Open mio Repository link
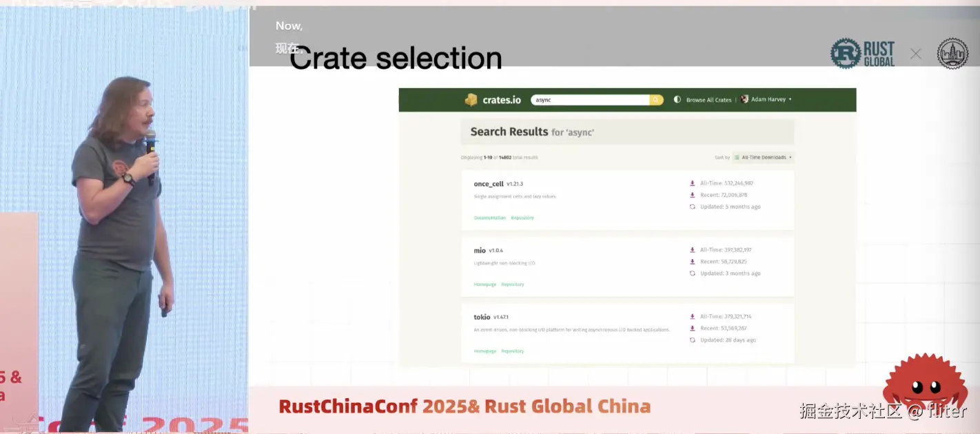The width and height of the screenshot is (980, 434). [x=513, y=285]
